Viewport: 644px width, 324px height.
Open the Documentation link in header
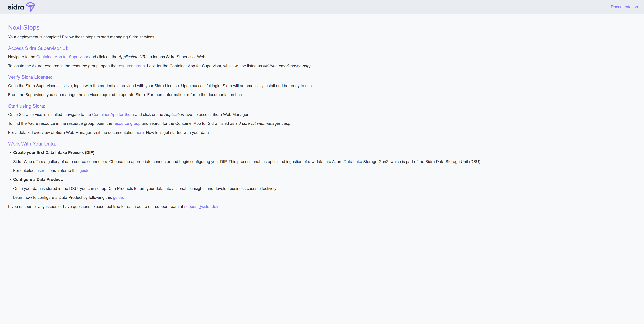(624, 7)
